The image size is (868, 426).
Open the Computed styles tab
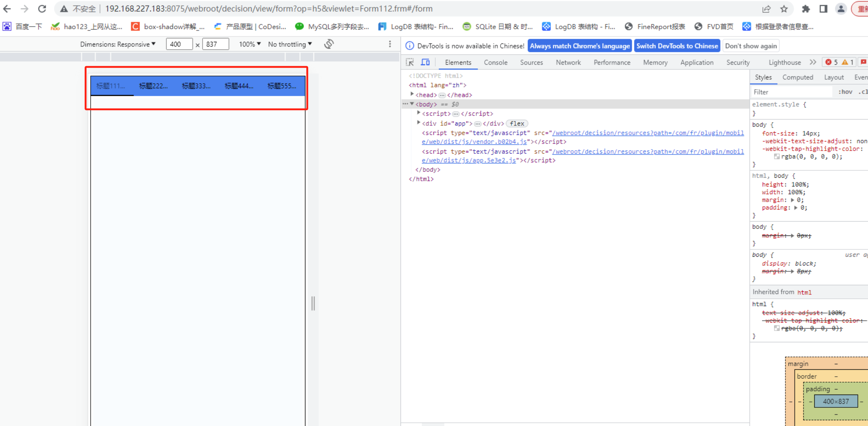[798, 77]
